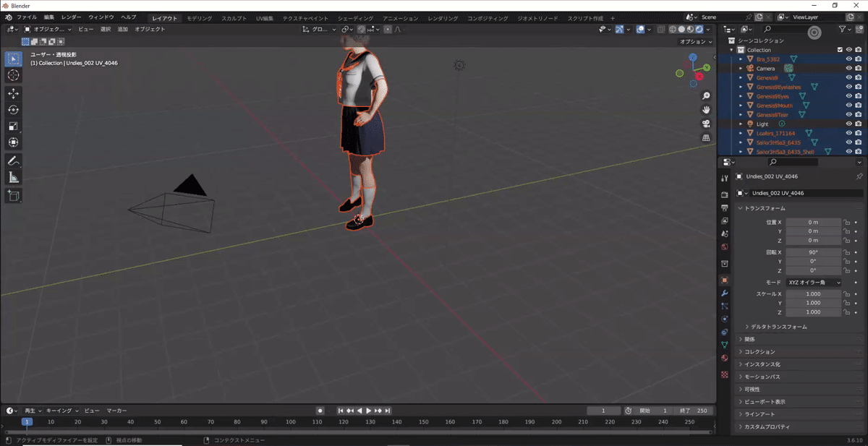Play animation forward in timeline
The image size is (868, 446).
(369, 411)
